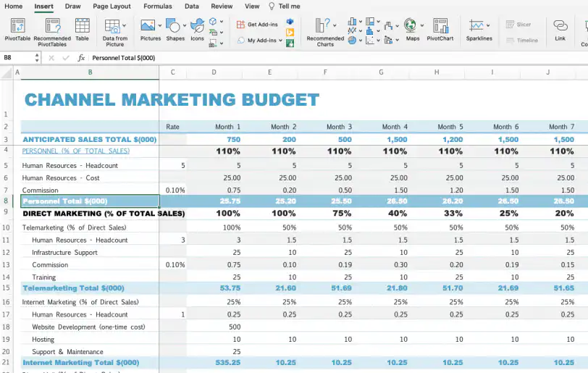Insert a Screenshot clipping
Image resolution: width=588 pixels, height=373 pixels.
coord(213,43)
